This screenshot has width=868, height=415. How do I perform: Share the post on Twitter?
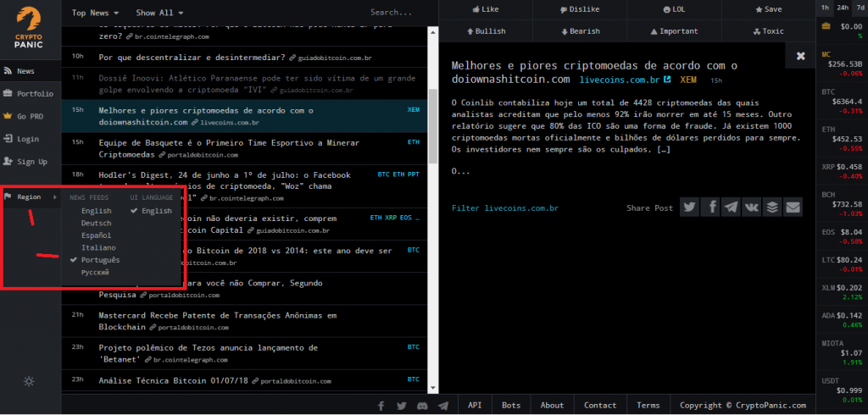click(x=689, y=207)
